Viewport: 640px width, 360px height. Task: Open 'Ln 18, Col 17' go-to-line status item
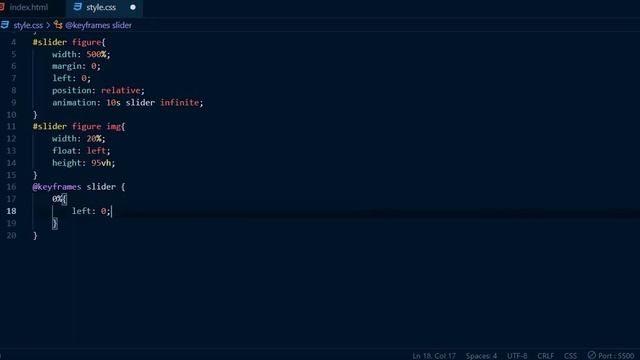pos(434,356)
